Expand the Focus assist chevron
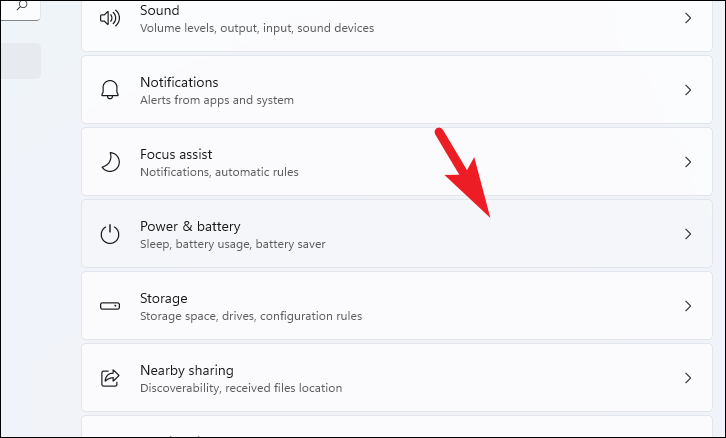The image size is (726, 438). (x=688, y=162)
